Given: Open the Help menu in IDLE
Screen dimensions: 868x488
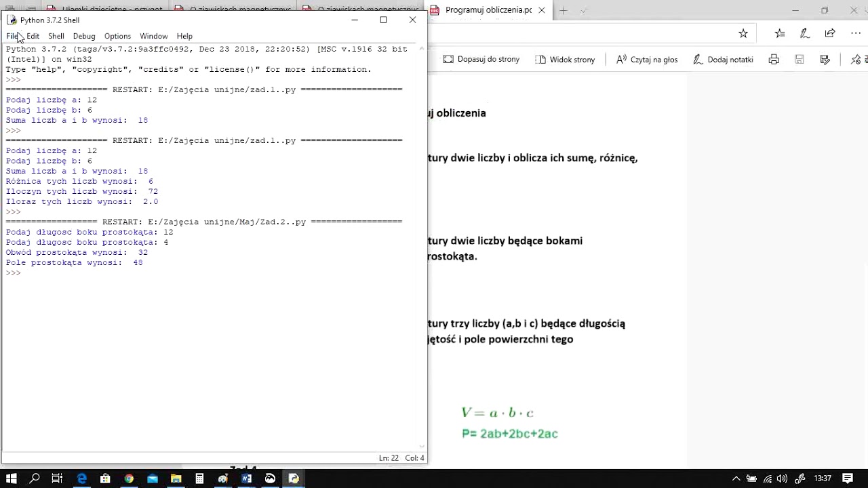Looking at the screenshot, I should (x=184, y=36).
